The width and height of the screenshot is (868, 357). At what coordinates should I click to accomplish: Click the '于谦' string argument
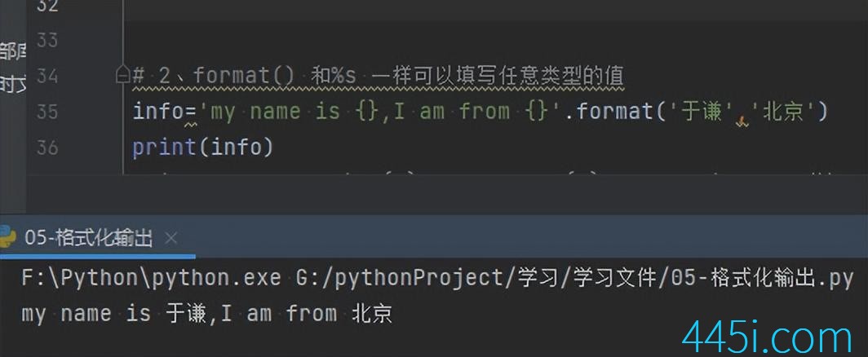tap(700, 112)
